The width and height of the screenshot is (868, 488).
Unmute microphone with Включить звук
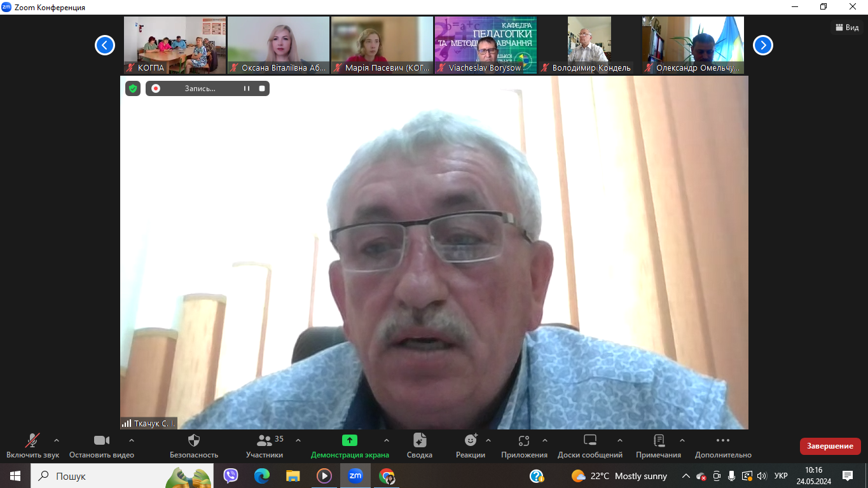point(32,440)
